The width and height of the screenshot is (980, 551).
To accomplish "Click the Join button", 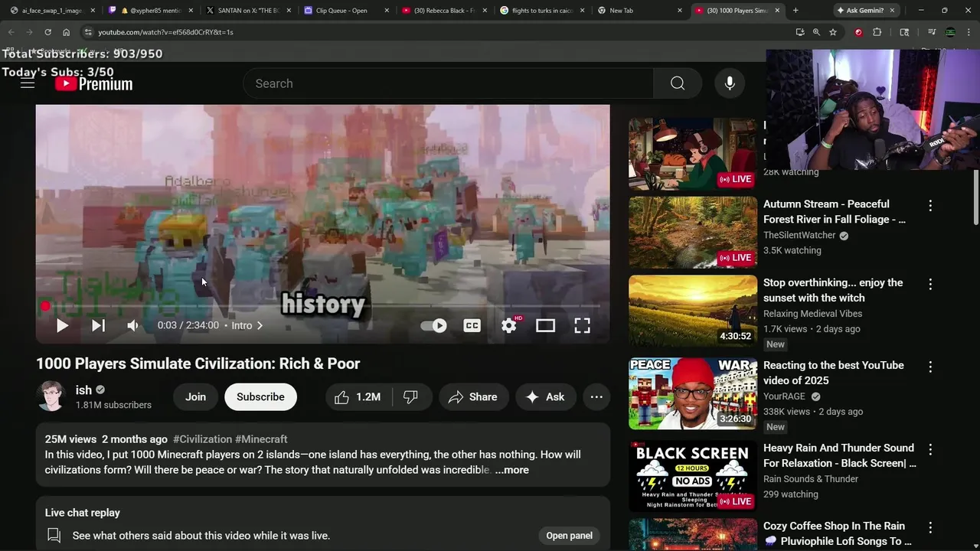I will tap(195, 396).
